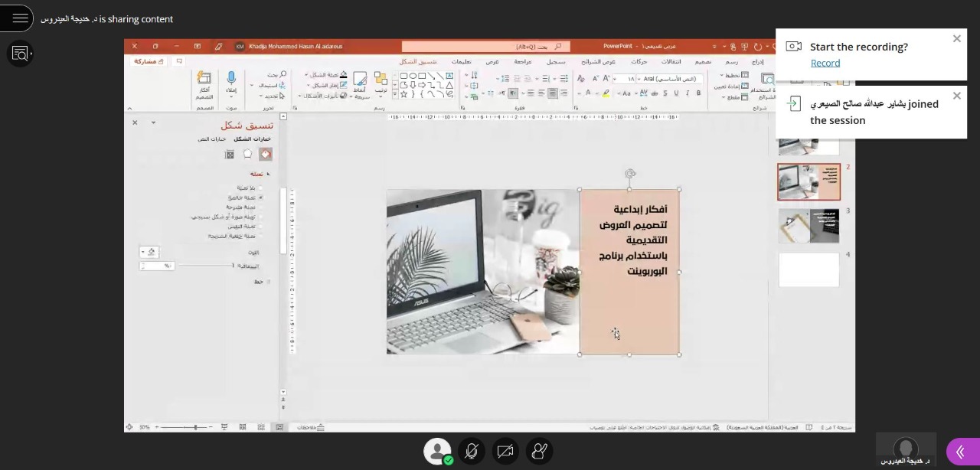Click the transparency percentage input field

click(x=158, y=266)
